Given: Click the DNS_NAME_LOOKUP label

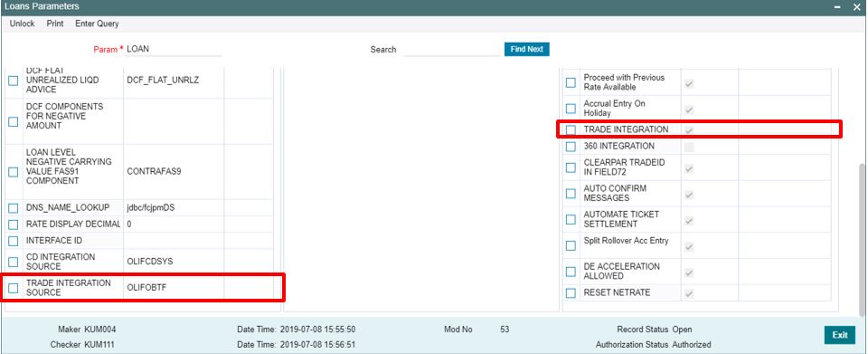Looking at the screenshot, I should click(x=68, y=208).
